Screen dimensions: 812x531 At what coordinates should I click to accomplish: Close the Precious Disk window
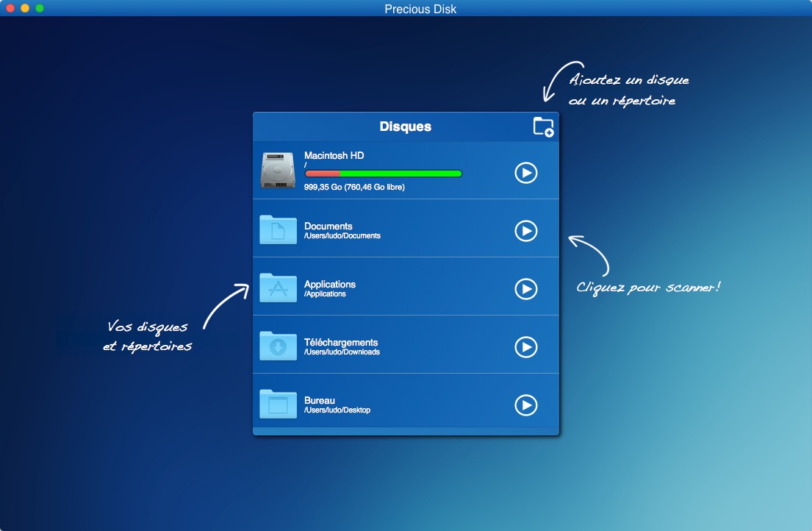10,8
